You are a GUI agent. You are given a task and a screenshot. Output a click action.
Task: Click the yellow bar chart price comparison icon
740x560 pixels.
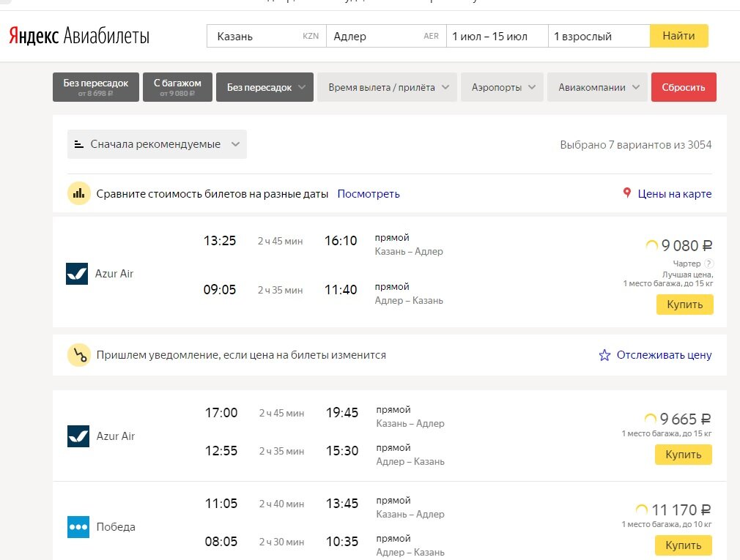point(79,193)
